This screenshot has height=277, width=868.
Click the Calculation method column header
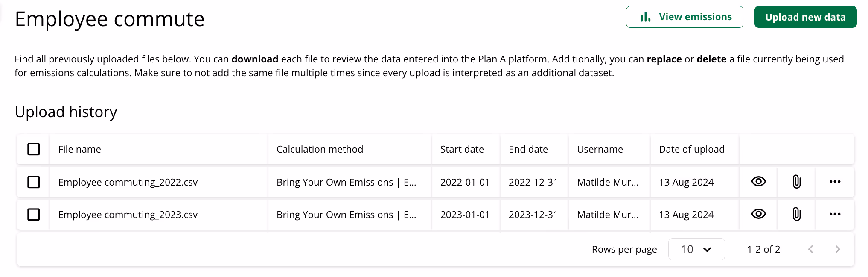click(320, 149)
